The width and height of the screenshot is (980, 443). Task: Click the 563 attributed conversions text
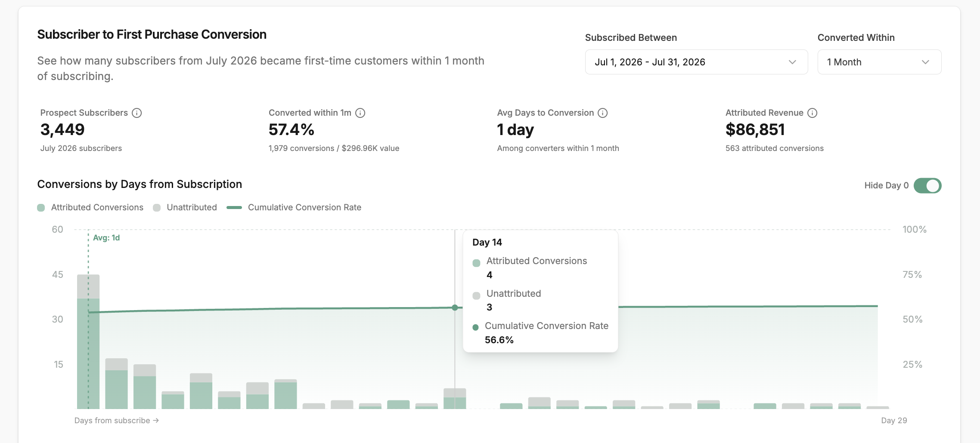[x=775, y=148]
